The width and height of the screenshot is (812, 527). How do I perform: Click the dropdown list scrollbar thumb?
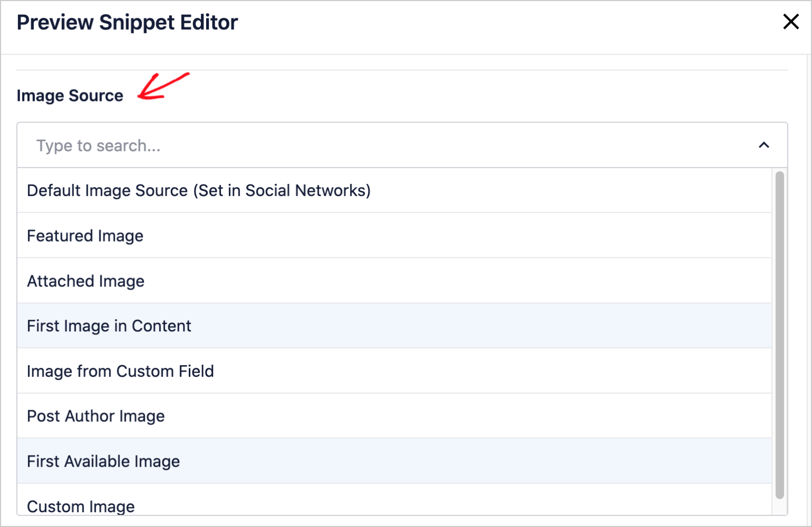click(779, 333)
